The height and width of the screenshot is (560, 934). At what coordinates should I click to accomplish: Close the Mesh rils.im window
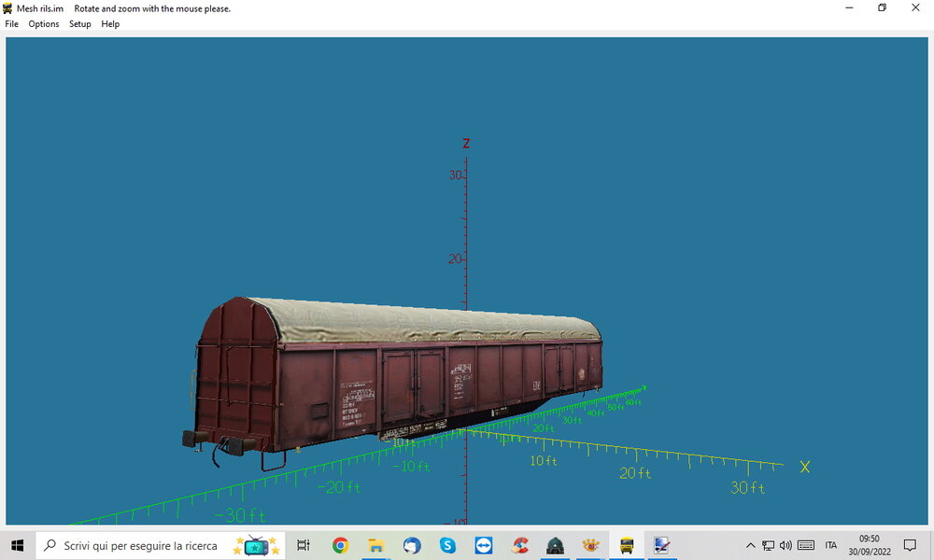(x=915, y=7)
